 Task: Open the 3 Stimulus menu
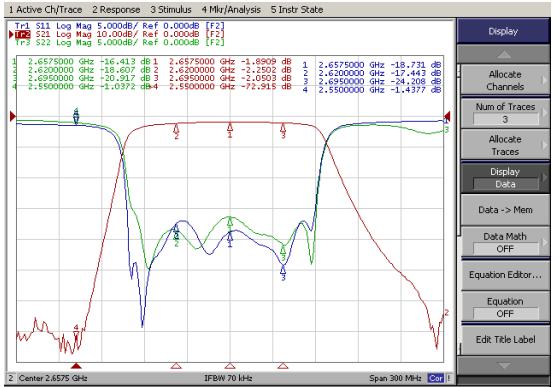click(171, 10)
